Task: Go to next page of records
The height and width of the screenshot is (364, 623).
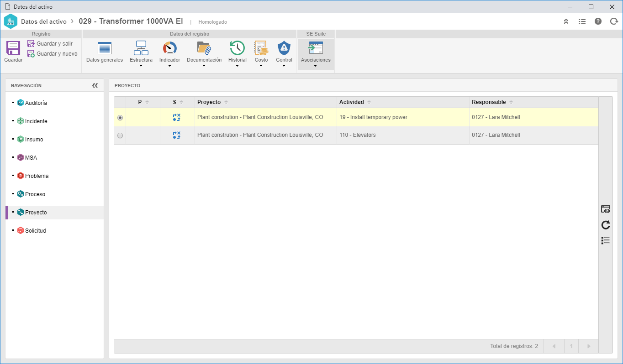Action: click(589, 346)
